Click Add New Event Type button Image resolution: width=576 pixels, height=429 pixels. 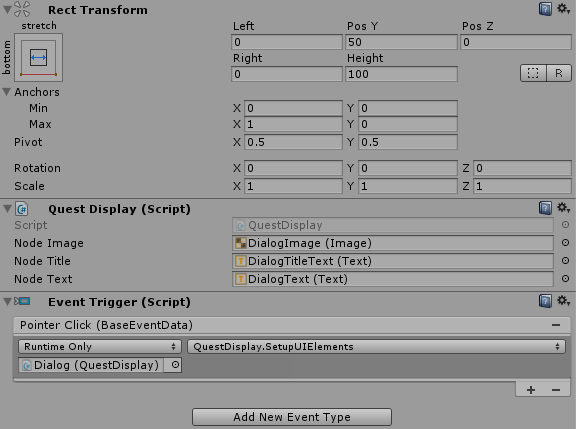[x=292, y=417]
